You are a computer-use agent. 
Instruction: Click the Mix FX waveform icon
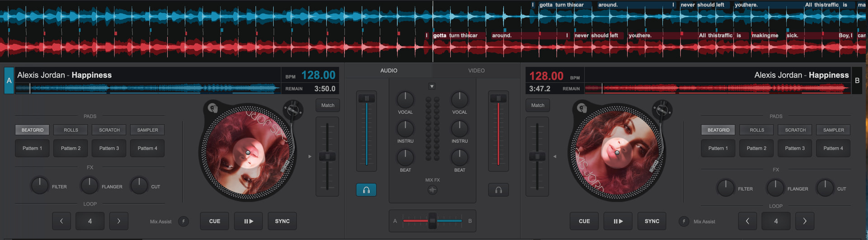(x=432, y=190)
